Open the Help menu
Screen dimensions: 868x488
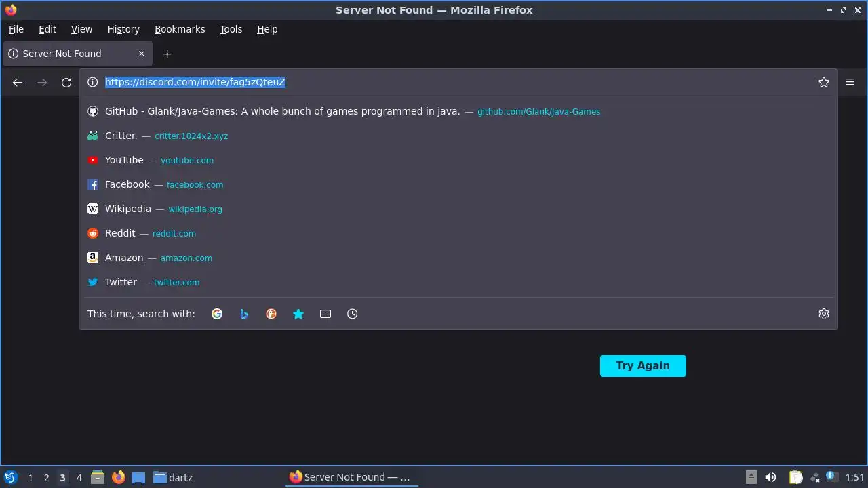[267, 29]
